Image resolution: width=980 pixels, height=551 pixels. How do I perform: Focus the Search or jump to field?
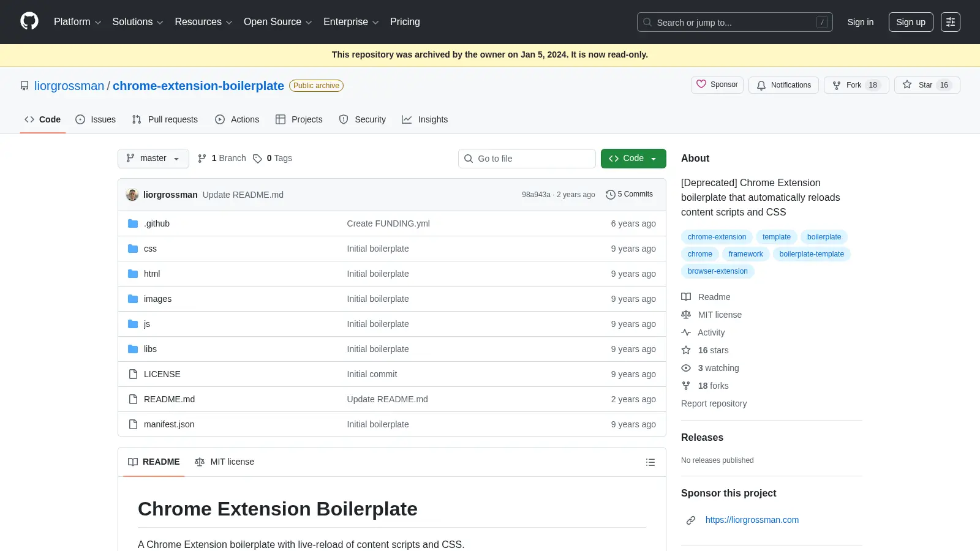point(735,22)
